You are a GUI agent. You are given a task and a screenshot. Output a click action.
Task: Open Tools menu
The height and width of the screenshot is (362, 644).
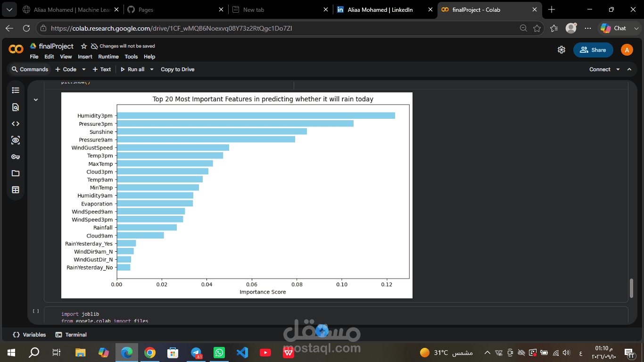[131, 57]
